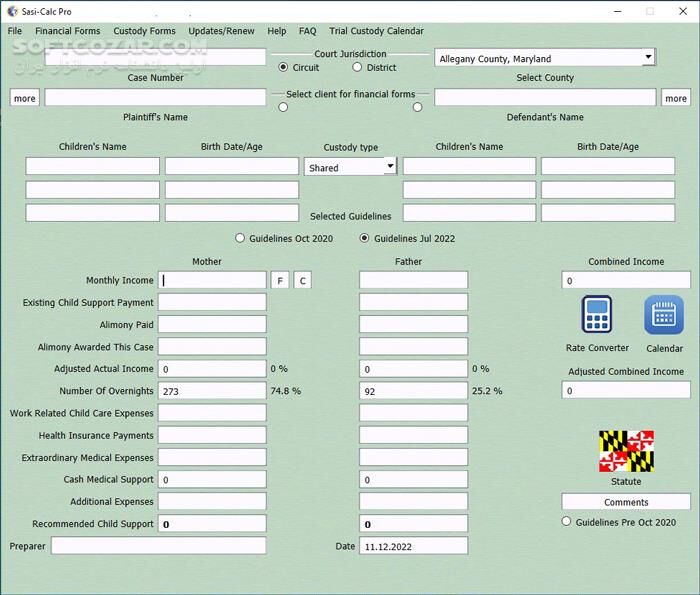Image resolution: width=700 pixels, height=595 pixels.
Task: Click Father's Alimony Awarded This Case field
Action: [413, 346]
